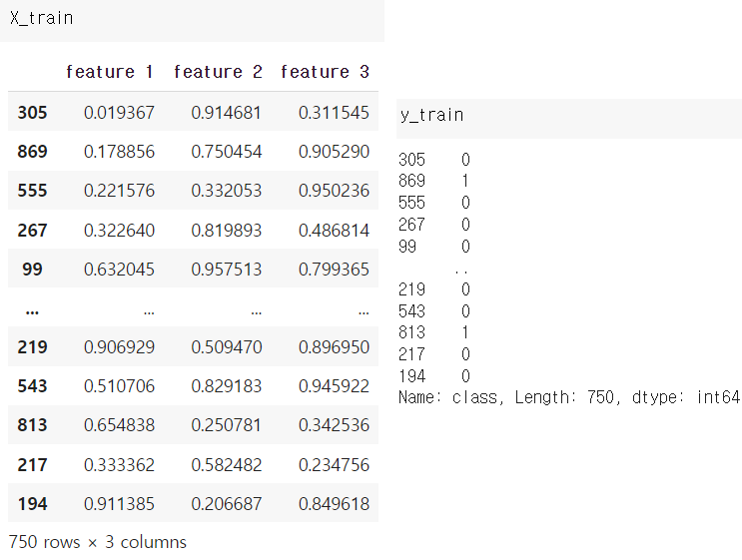Select cell value 0.914681
This screenshot has height=560, width=742.
click(x=227, y=113)
